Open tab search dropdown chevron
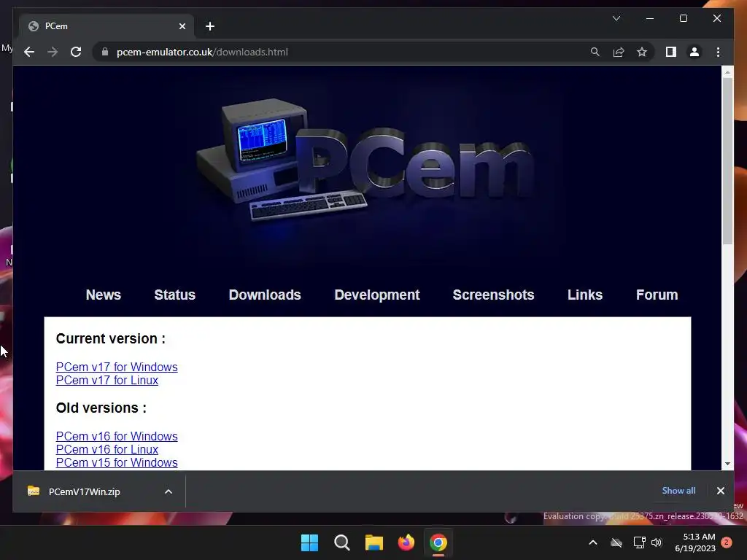The height and width of the screenshot is (560, 747). point(616,18)
